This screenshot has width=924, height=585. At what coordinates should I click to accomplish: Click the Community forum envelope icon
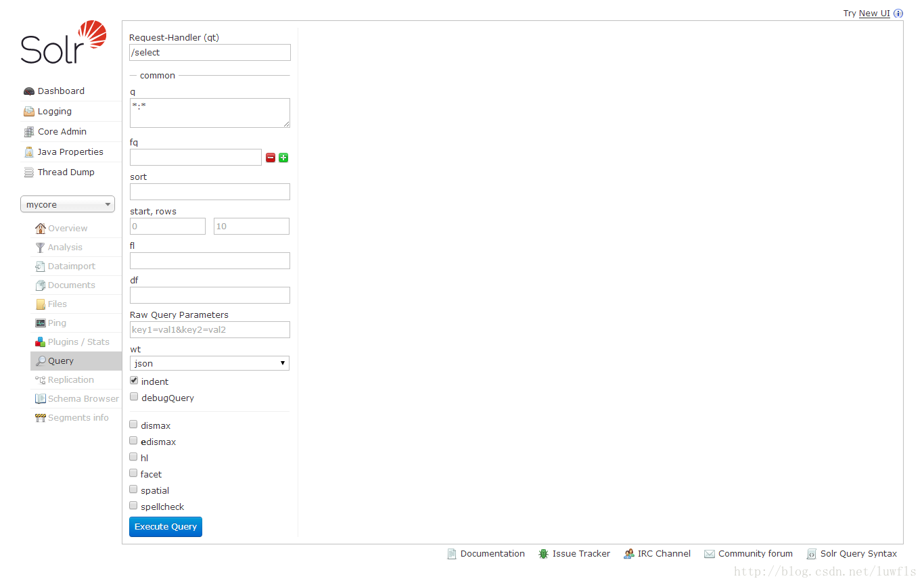click(710, 554)
